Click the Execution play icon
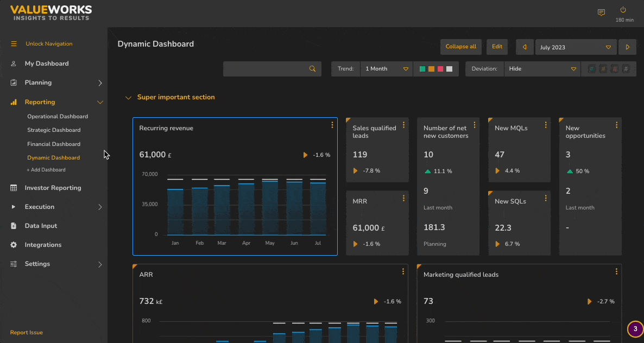 click(x=14, y=207)
